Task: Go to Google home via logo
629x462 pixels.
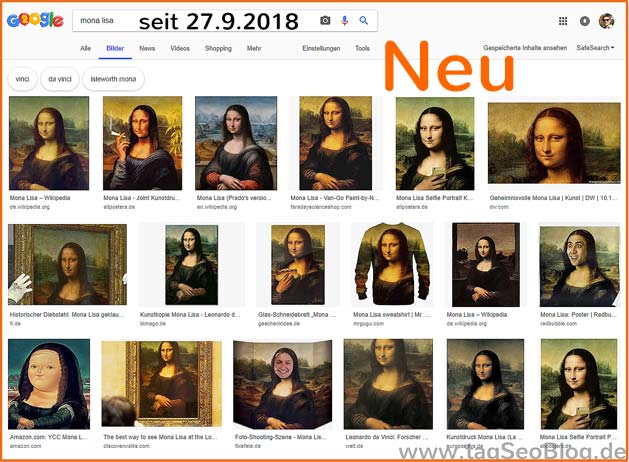Action: click(x=35, y=20)
